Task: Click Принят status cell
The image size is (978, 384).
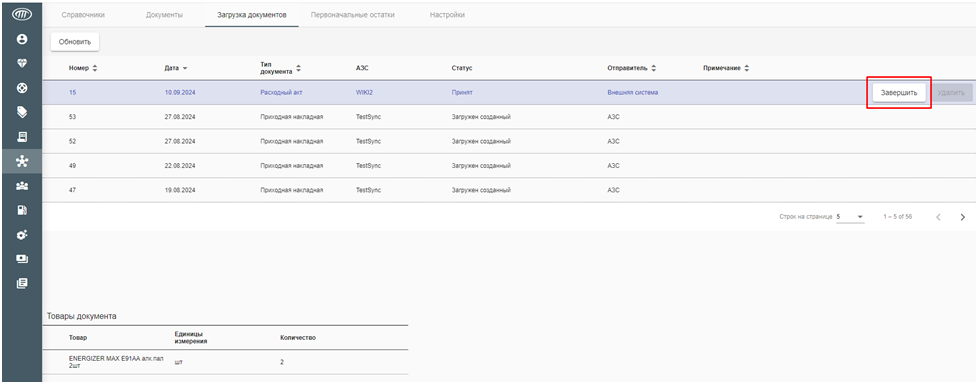Action: (462, 92)
